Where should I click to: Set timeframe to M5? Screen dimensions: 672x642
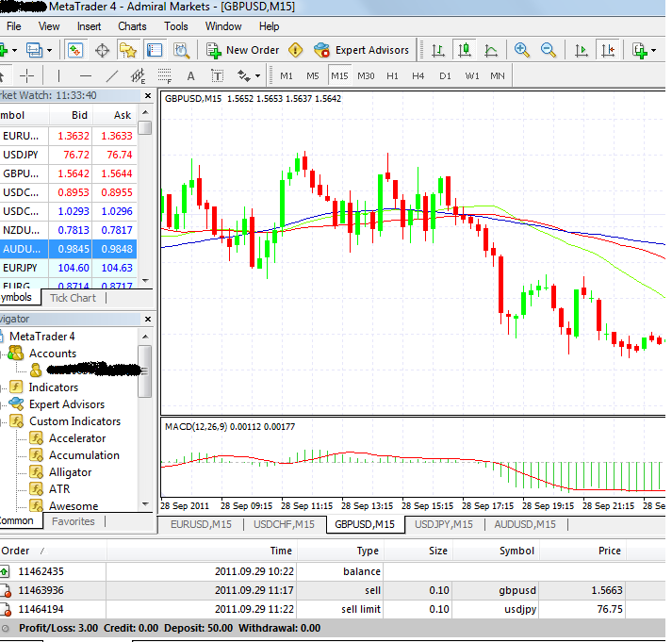312,75
